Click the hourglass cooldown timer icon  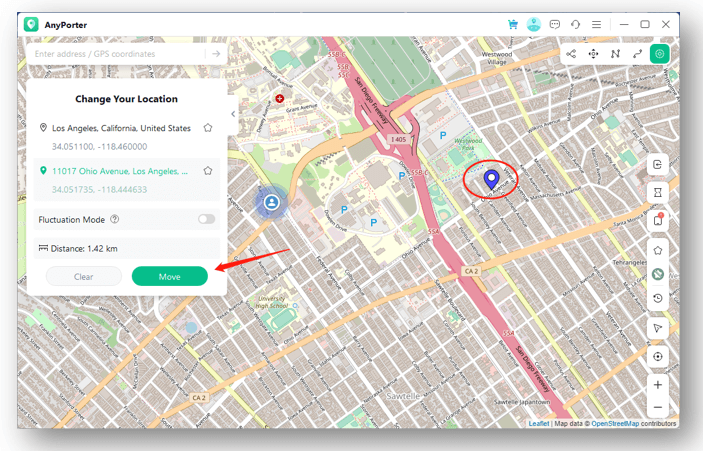tap(657, 192)
